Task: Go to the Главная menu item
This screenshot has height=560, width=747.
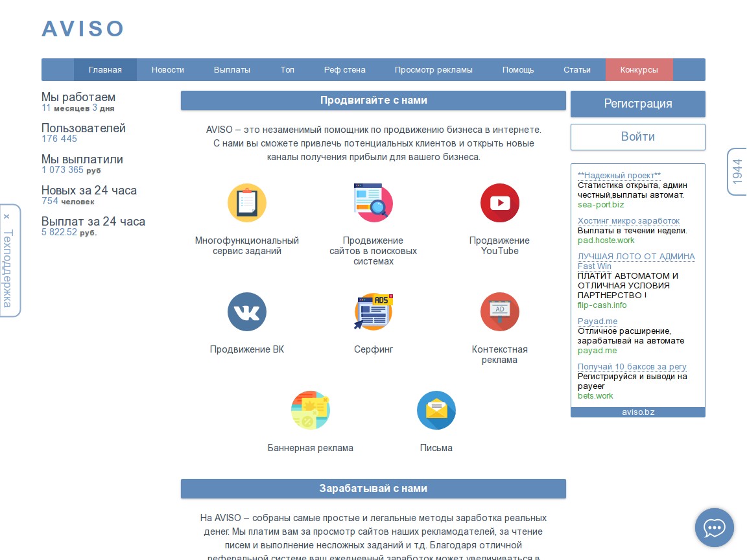Action: point(105,70)
